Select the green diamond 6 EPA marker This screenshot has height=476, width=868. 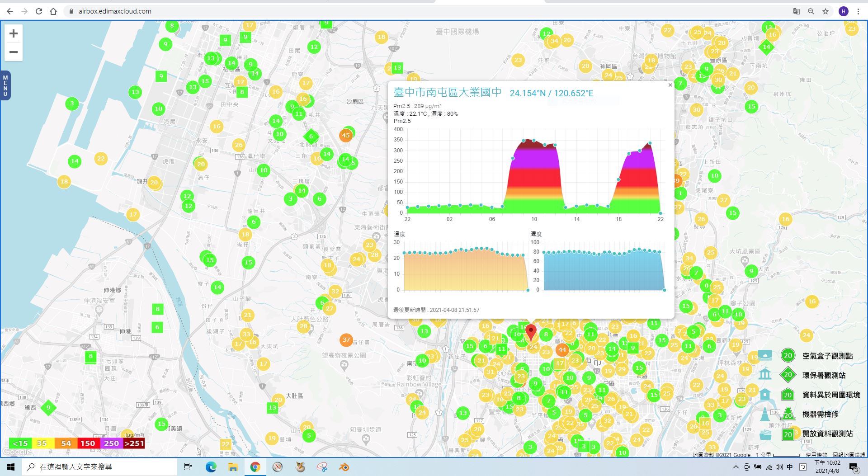click(x=311, y=136)
